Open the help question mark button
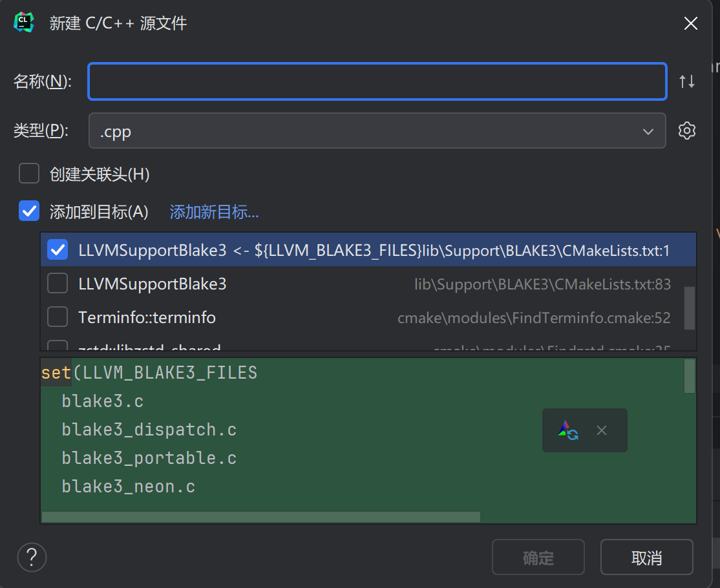The width and height of the screenshot is (720, 588). [32, 557]
